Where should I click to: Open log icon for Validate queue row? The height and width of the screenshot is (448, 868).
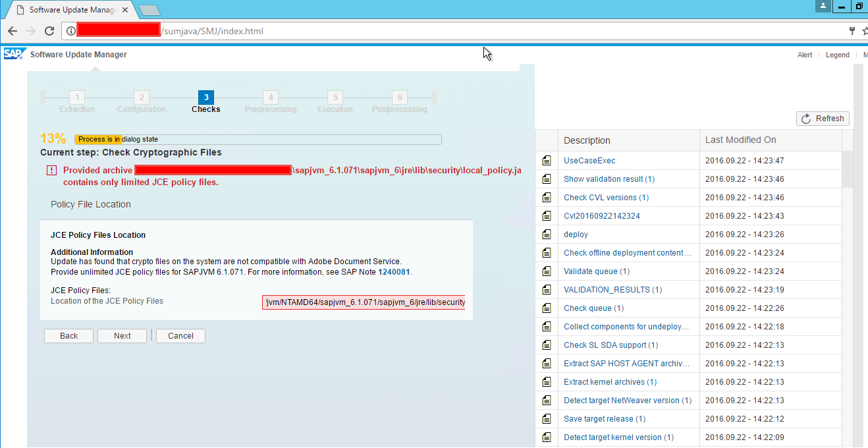[547, 271]
